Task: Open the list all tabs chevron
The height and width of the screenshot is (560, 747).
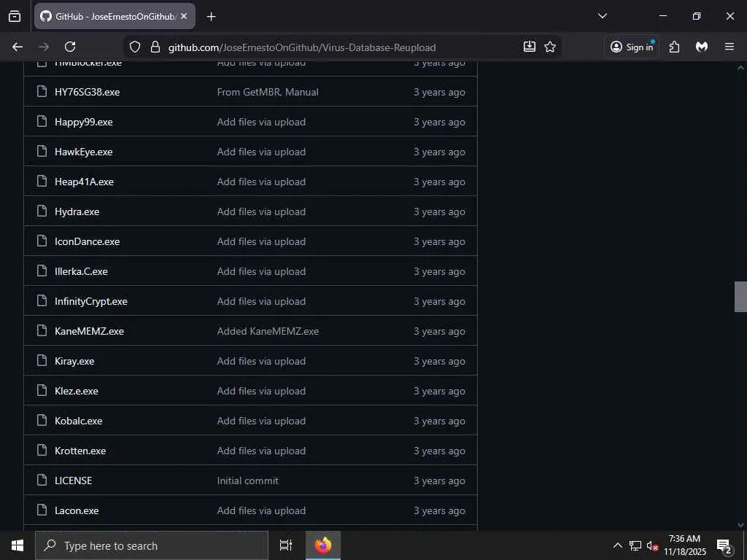Action: click(603, 16)
